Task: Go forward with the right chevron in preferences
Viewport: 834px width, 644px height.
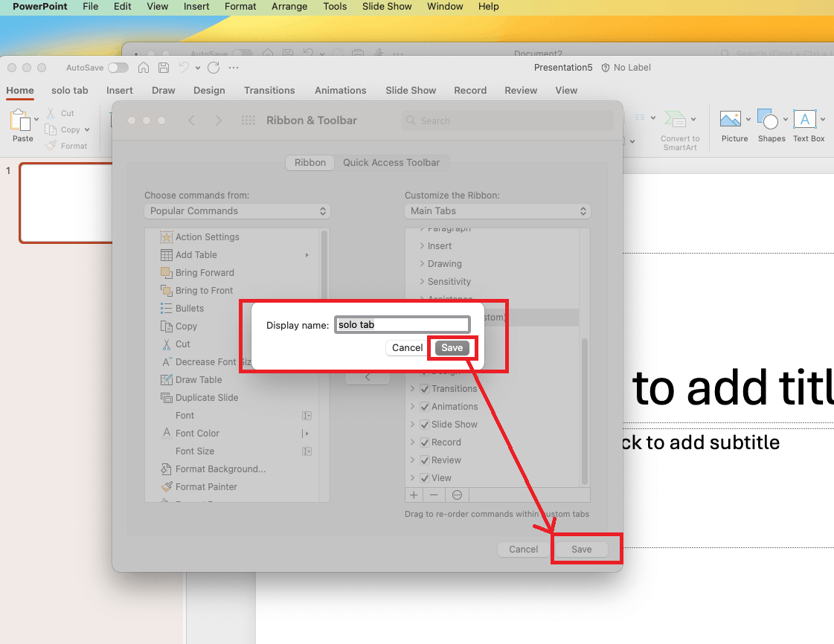Action: 218,120
